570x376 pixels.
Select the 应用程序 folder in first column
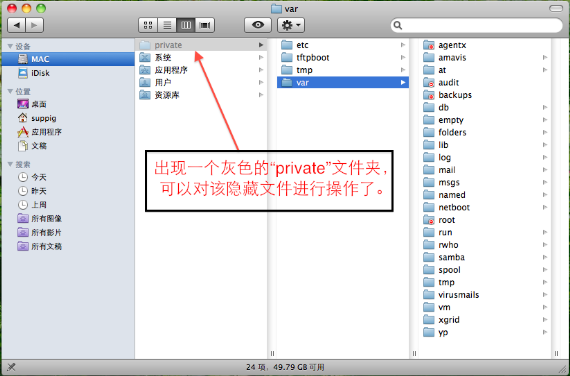(x=201, y=70)
